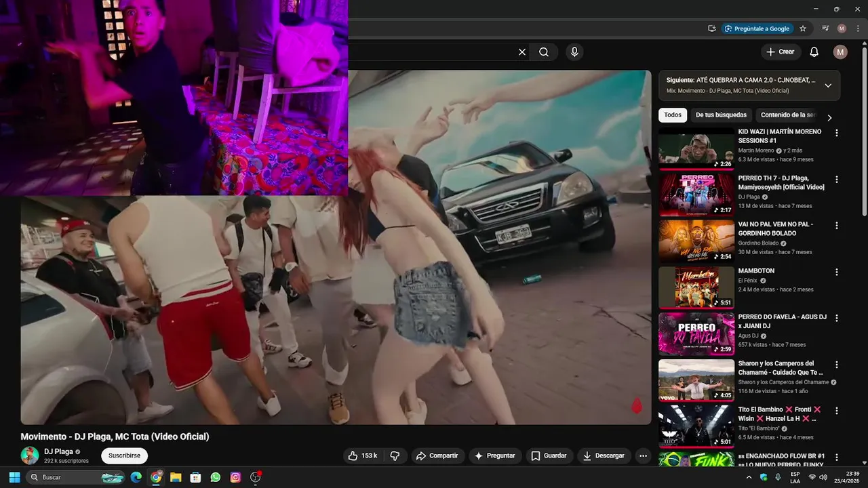Viewport: 868px width, 488px height.
Task: Open WhatsApp from taskbar
Action: coord(216,477)
